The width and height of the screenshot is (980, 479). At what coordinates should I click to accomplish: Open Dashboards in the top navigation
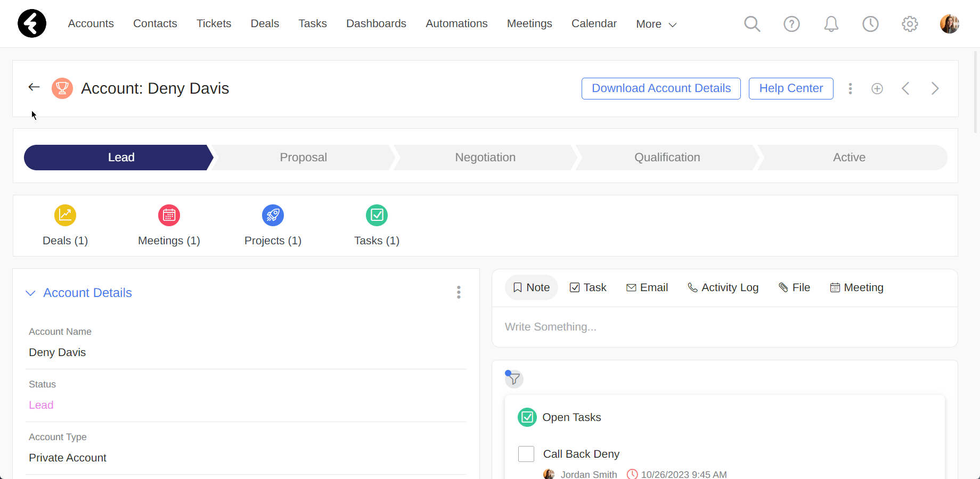376,23
